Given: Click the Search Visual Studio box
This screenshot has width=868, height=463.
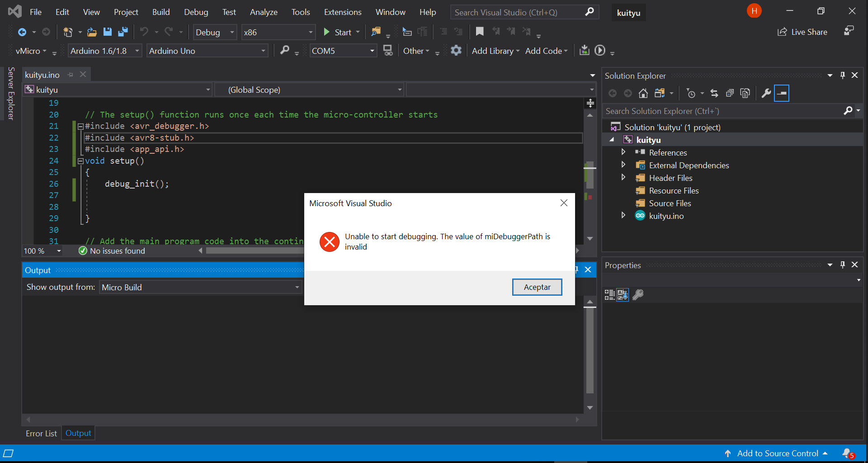Looking at the screenshot, I should point(524,12).
